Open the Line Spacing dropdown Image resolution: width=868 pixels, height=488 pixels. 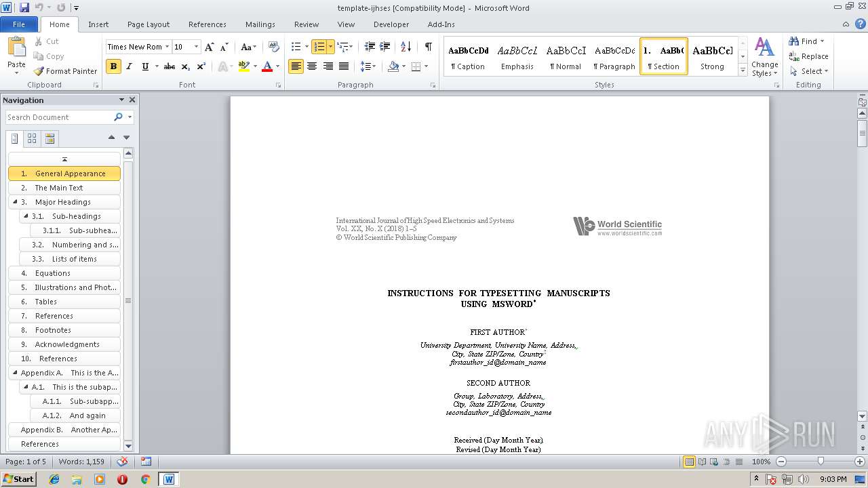[x=368, y=66]
